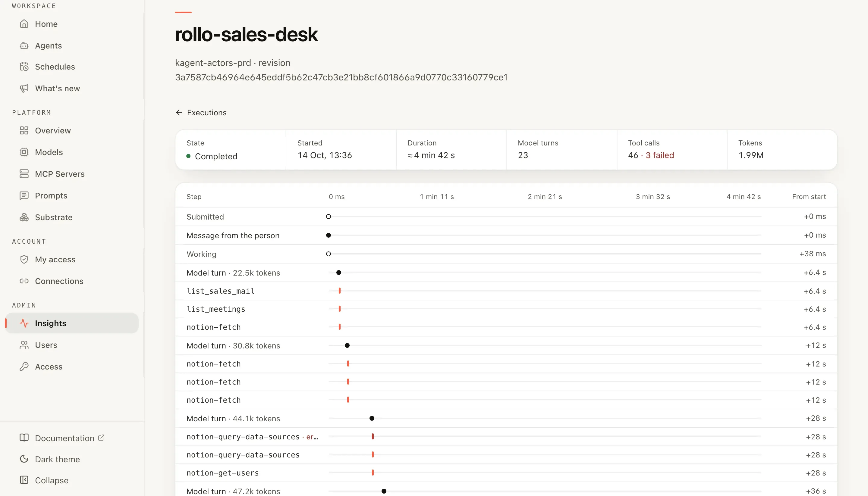Go back to Executions
This screenshot has width=868, height=496.
201,113
